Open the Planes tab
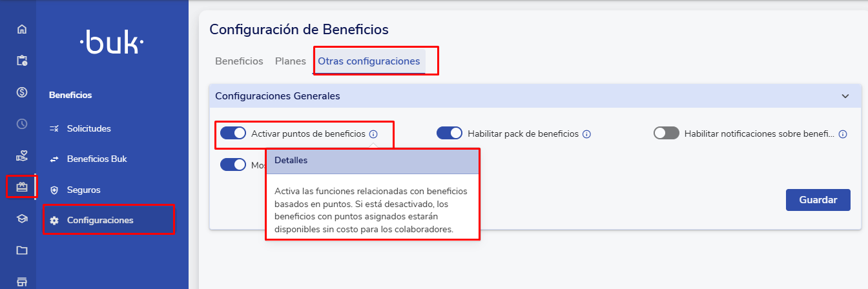 291,61
